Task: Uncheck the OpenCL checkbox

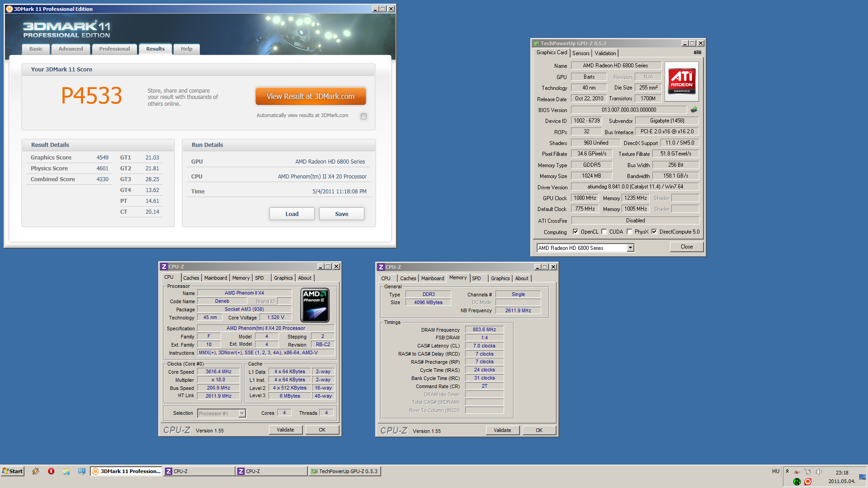Action: (576, 232)
